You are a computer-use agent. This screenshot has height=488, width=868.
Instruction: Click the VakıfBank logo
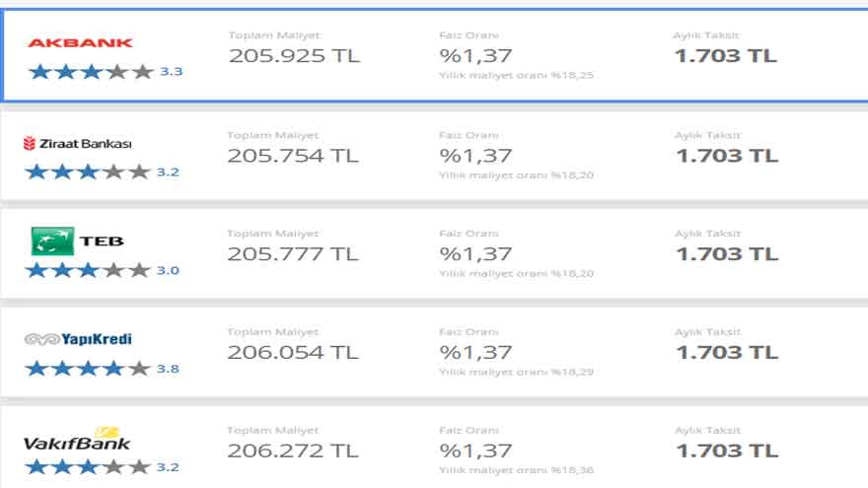point(77,439)
